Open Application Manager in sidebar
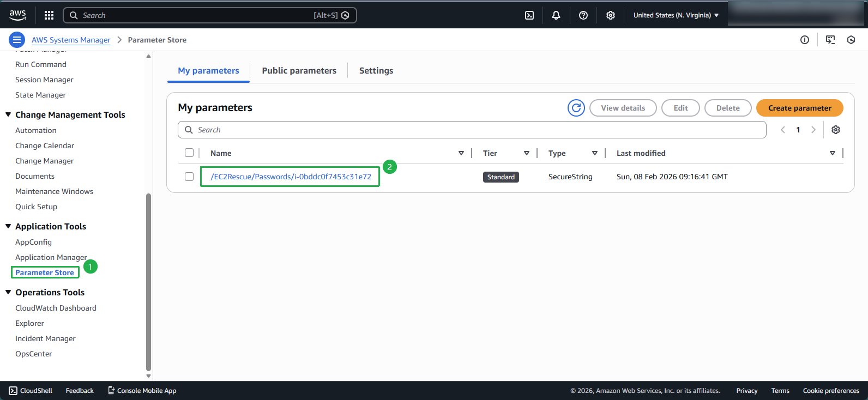 pos(51,257)
